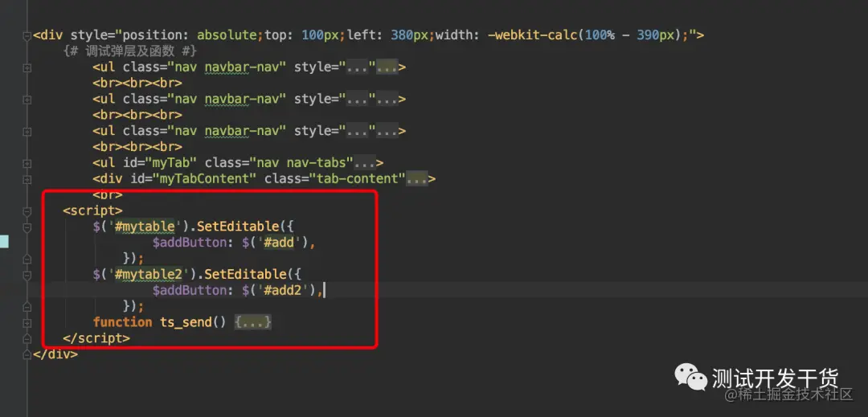The image size is (868, 417).
Task: Unfold the ... placeholder after class="tab-content"
Action: click(417, 178)
